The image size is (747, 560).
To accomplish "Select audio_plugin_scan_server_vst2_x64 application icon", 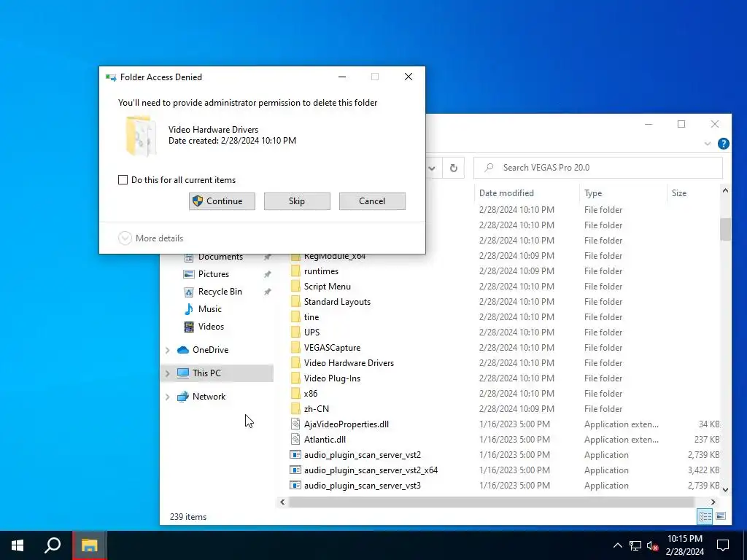I will pyautogui.click(x=295, y=470).
